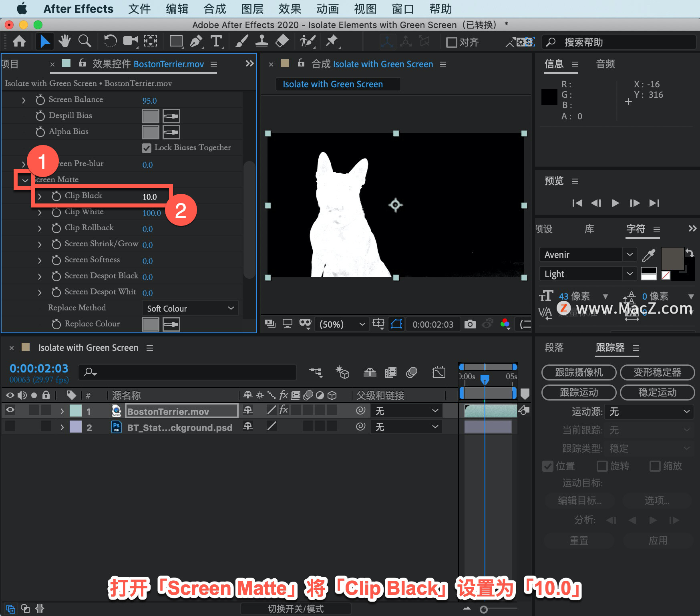Open the 合成 menu
The width and height of the screenshot is (700, 616).
tap(215, 9)
